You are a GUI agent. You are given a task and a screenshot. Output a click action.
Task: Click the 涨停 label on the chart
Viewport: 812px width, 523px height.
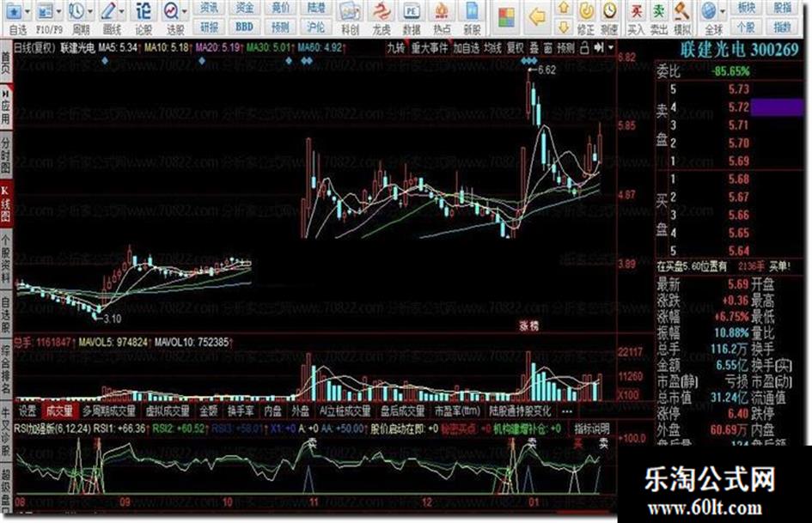[529, 325]
